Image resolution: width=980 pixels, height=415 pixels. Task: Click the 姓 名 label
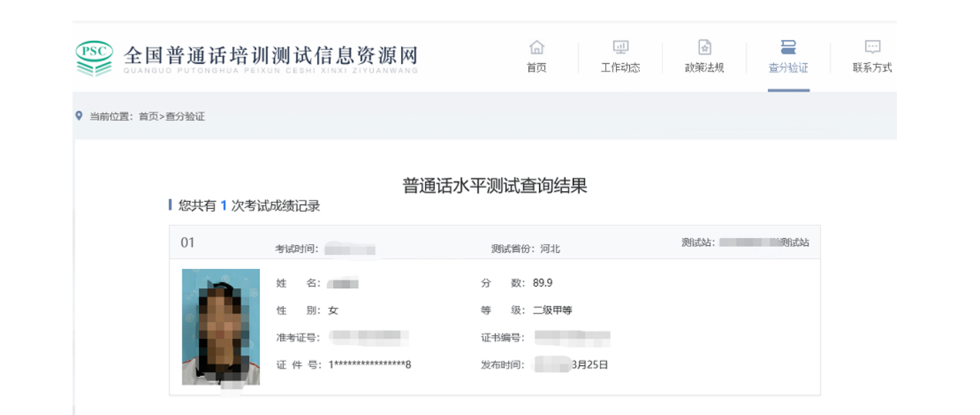[x=298, y=283]
